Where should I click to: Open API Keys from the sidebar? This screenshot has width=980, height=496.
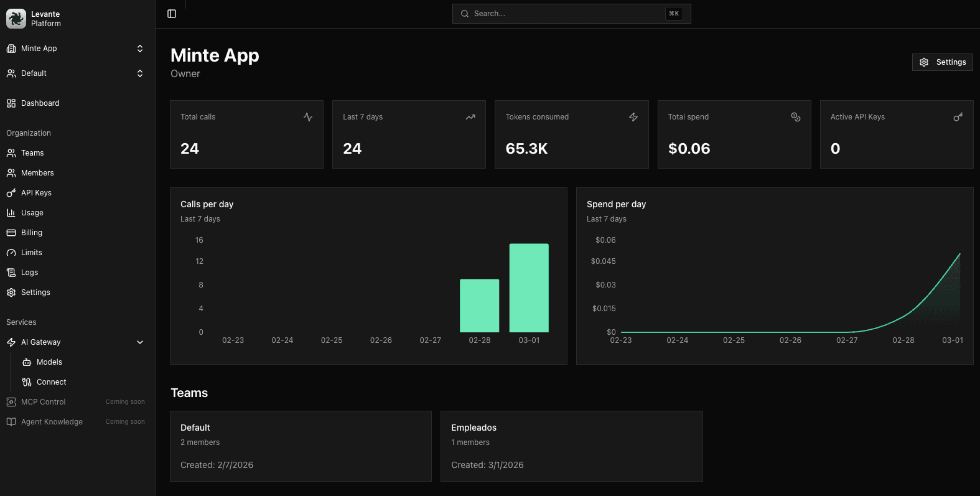pyautogui.click(x=36, y=193)
